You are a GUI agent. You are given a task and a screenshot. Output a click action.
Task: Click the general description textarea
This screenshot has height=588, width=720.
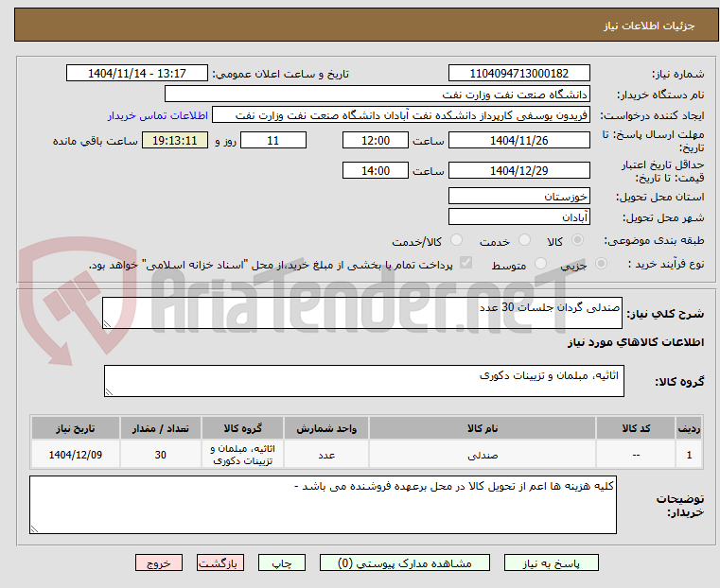pyautogui.click(x=362, y=313)
